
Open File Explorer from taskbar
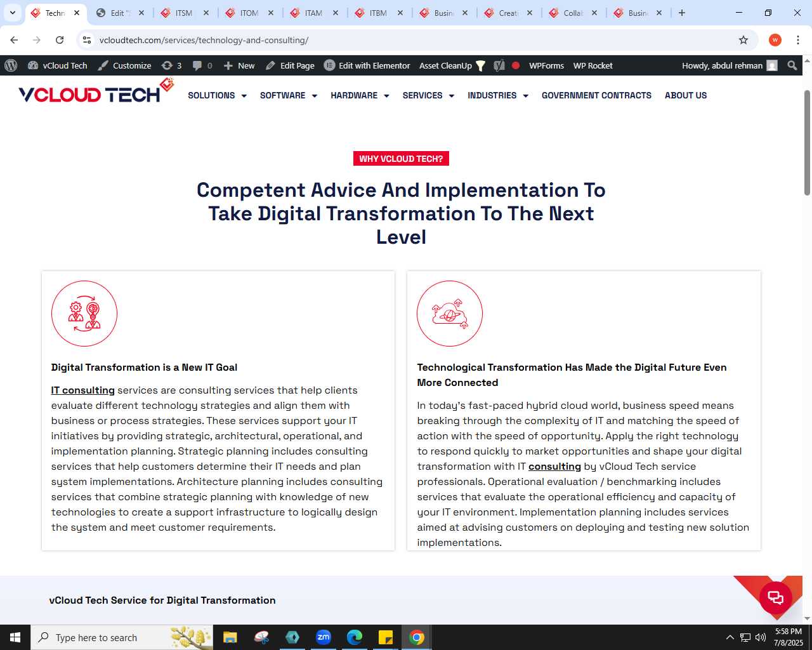click(x=230, y=637)
